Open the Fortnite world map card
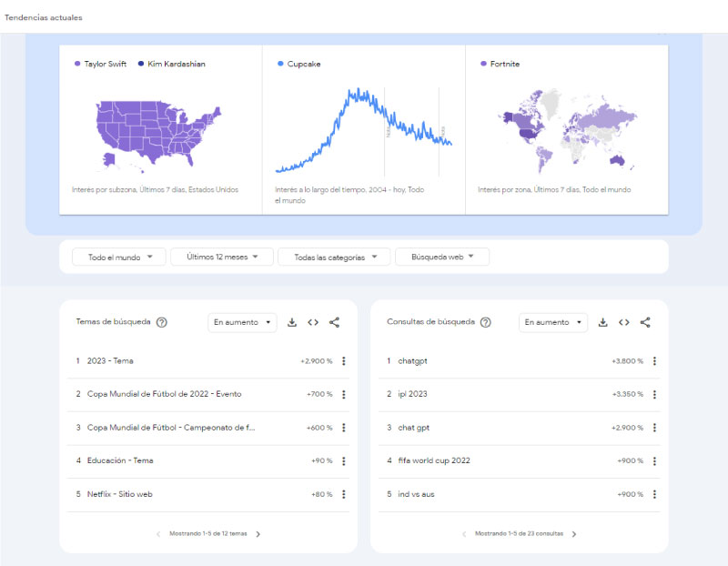Viewport: 728px width, 566px height. tap(566, 129)
